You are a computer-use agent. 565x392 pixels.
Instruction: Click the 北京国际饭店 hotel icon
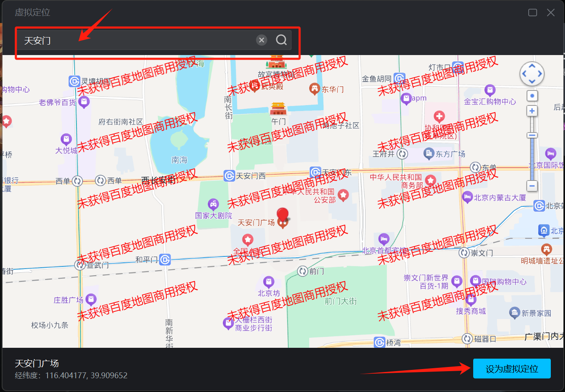click(x=551, y=154)
